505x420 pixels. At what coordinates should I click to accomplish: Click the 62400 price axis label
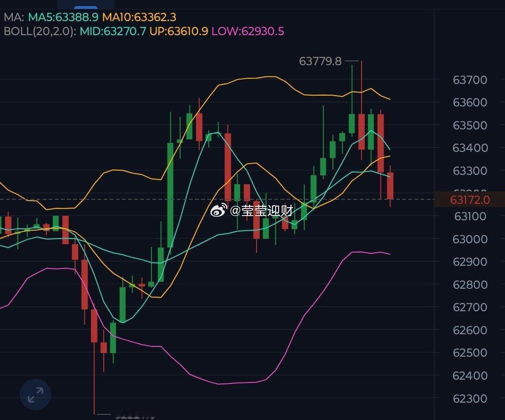coord(470,375)
